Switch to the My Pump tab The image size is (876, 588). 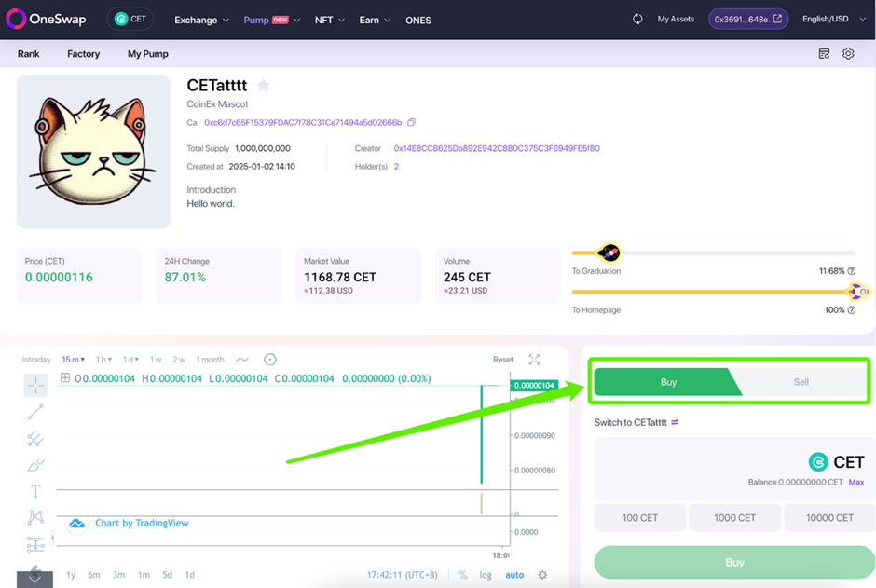tap(147, 54)
